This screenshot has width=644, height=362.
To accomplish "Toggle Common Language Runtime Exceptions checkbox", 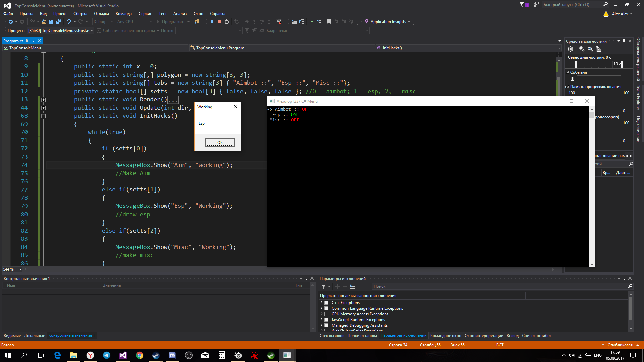I will [x=326, y=308].
